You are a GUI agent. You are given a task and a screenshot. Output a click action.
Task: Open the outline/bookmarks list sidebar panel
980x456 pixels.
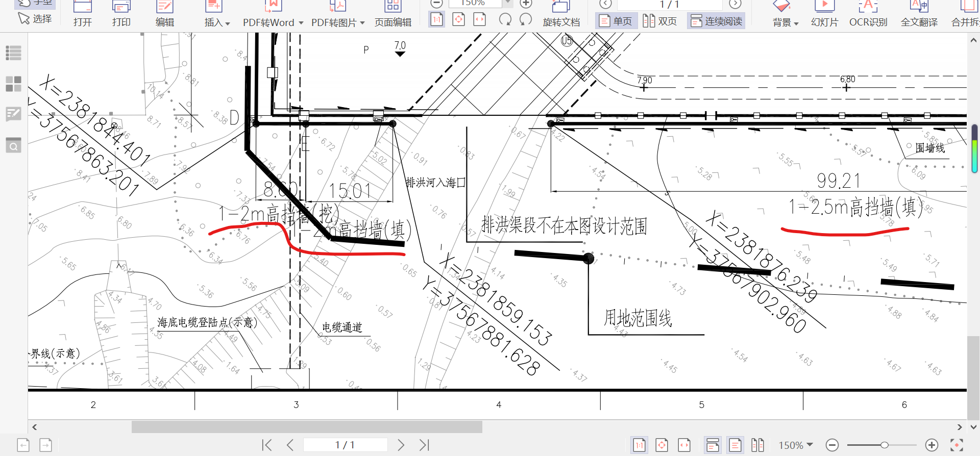pyautogui.click(x=14, y=53)
